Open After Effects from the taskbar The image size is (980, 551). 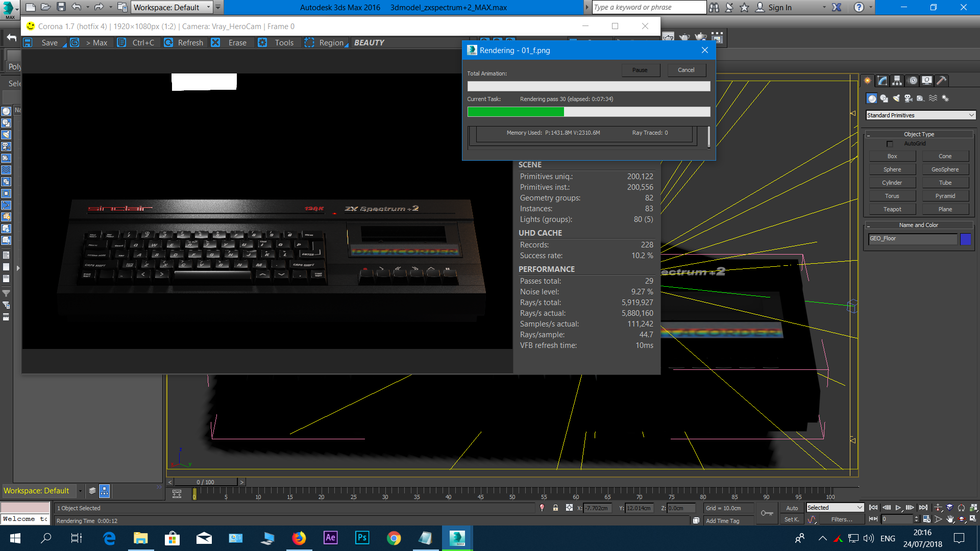(331, 538)
